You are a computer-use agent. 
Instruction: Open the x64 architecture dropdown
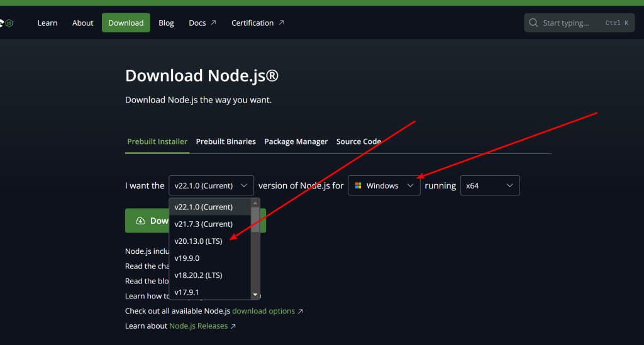[489, 186]
